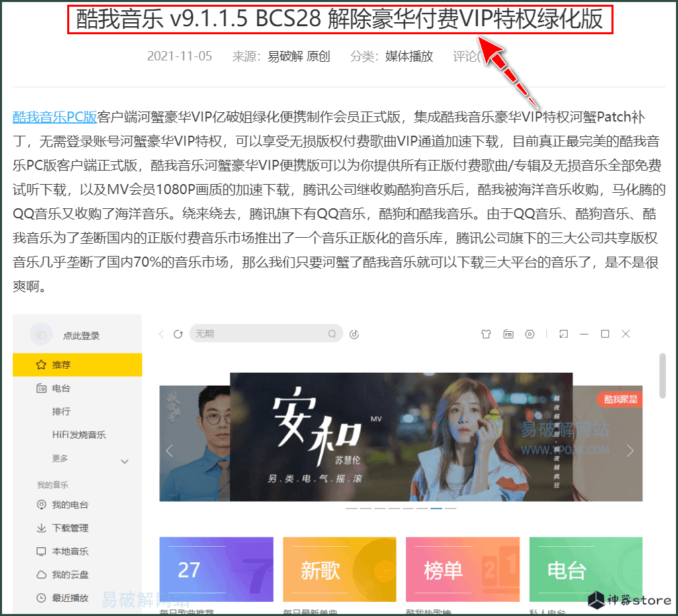Open 我的电台 in sidebar

click(x=70, y=505)
